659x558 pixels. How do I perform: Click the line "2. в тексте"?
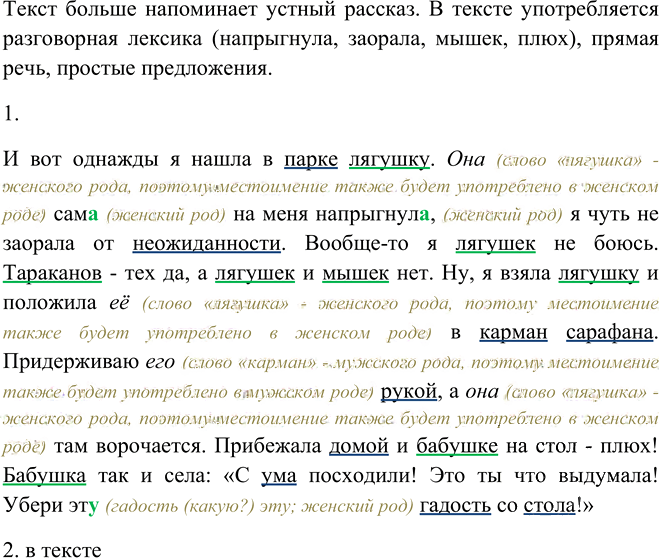[x=52, y=550]
